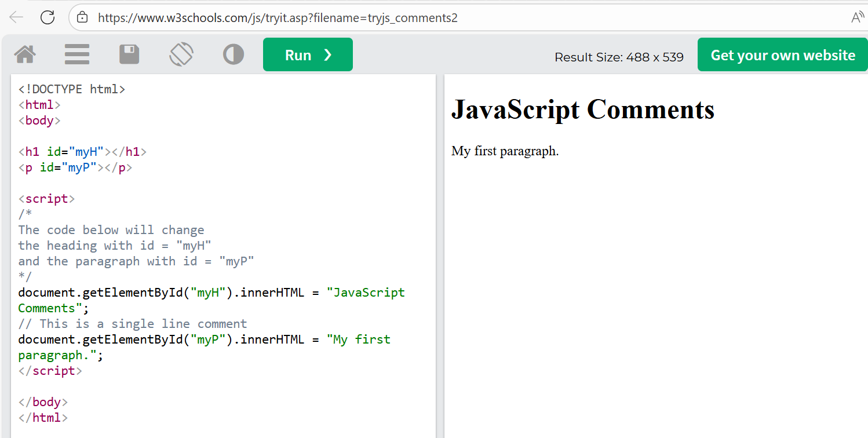Click the browser back arrow
The height and width of the screenshot is (438, 868).
[x=16, y=17]
